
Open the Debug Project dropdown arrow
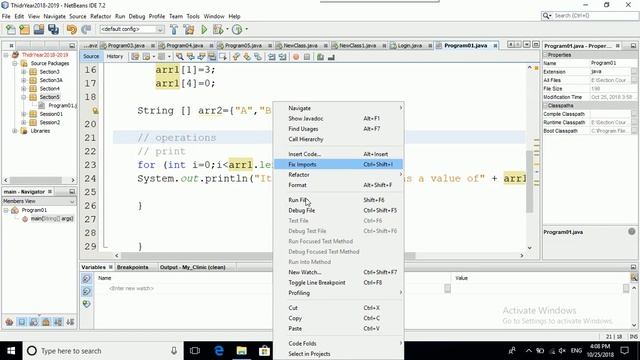227,29
